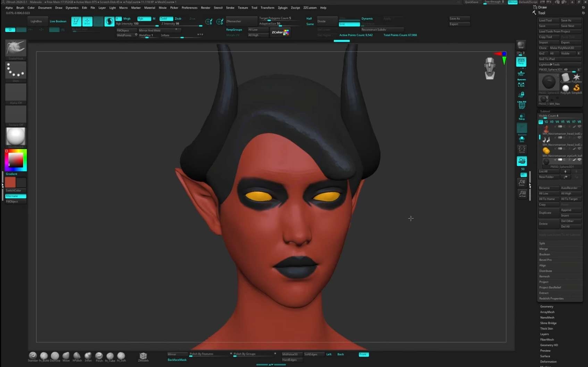Toggle Live Boolean mode
The image size is (588, 367).
58,22
